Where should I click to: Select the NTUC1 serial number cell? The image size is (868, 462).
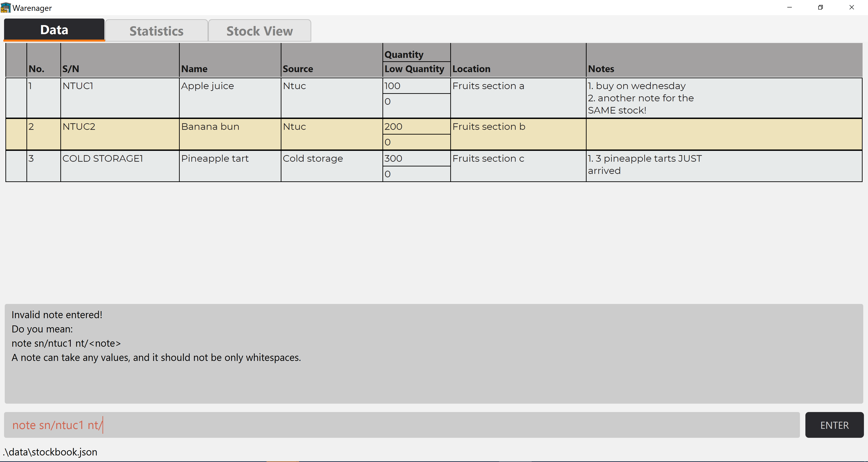tap(120, 98)
